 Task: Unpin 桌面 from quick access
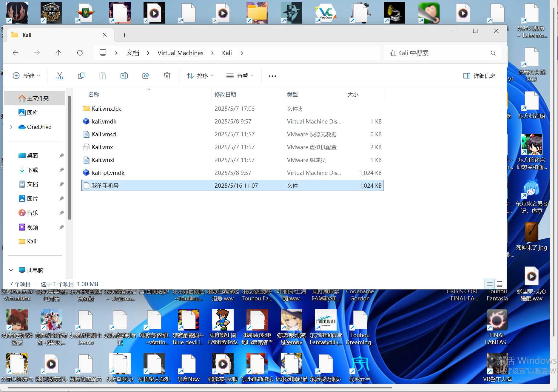tap(61, 155)
